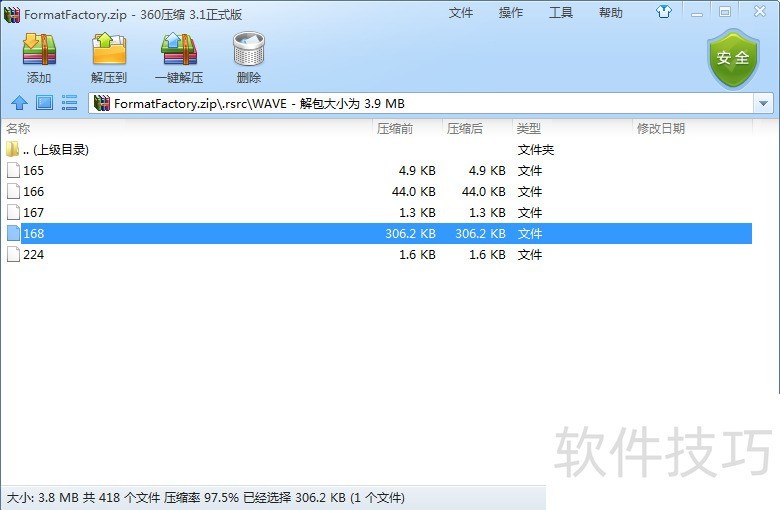Click the parent directory folder icon
Viewport: 780px width, 510px height.
pos(12,149)
